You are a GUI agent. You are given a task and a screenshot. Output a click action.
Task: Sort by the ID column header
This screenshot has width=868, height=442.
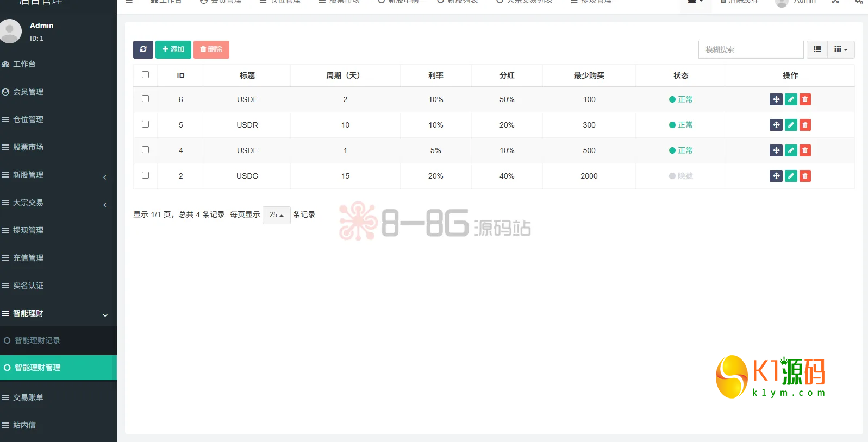[180, 75]
